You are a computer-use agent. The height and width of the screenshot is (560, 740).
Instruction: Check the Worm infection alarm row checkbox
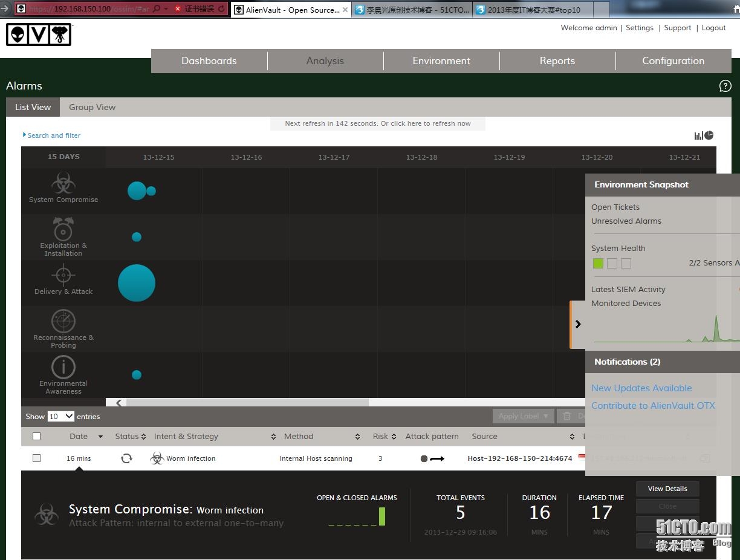[36, 458]
